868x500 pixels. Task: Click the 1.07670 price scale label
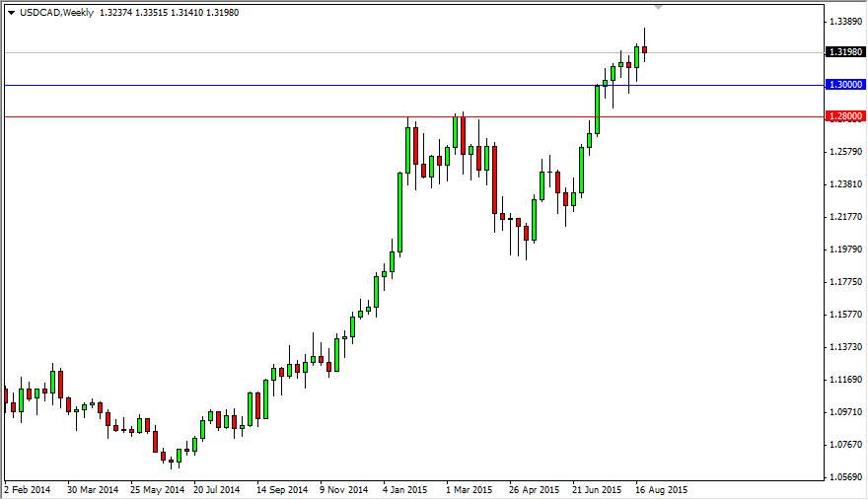pos(846,445)
